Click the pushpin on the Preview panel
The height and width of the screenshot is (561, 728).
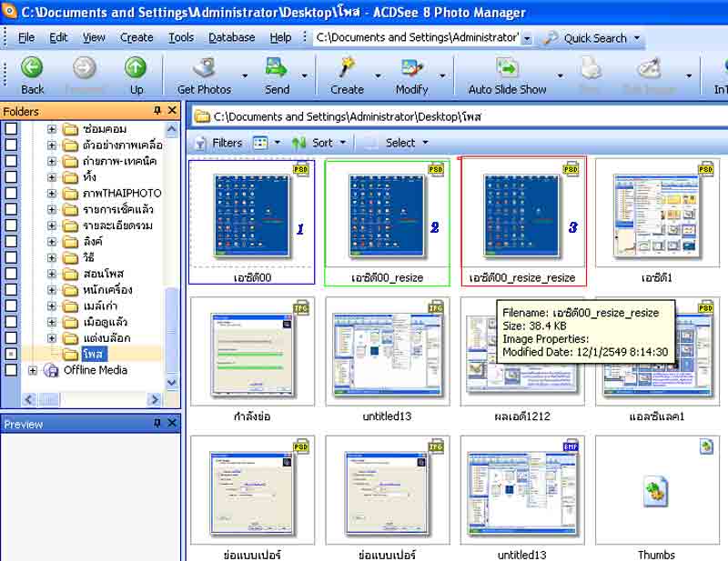(x=157, y=423)
